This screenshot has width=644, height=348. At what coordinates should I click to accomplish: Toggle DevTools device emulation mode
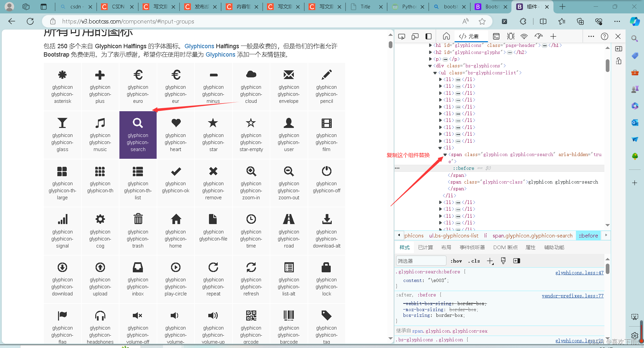pyautogui.click(x=415, y=36)
